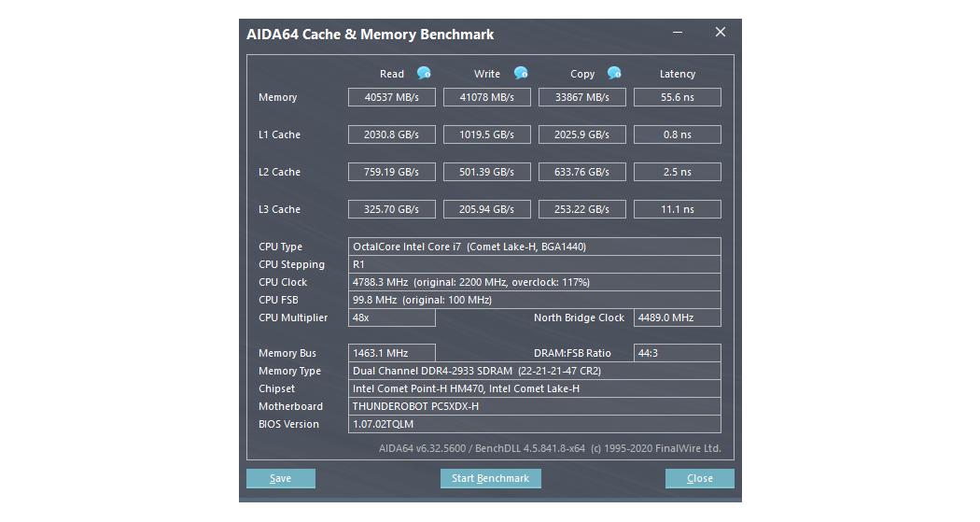Click L1 Cache copy value 2025.9 GB/s
This screenshot has width=980, height=522.
pos(581,134)
